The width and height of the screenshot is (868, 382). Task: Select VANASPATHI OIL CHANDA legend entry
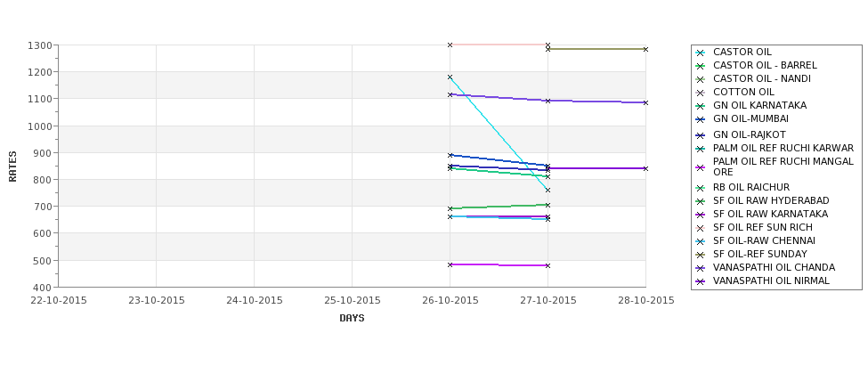coord(774,267)
